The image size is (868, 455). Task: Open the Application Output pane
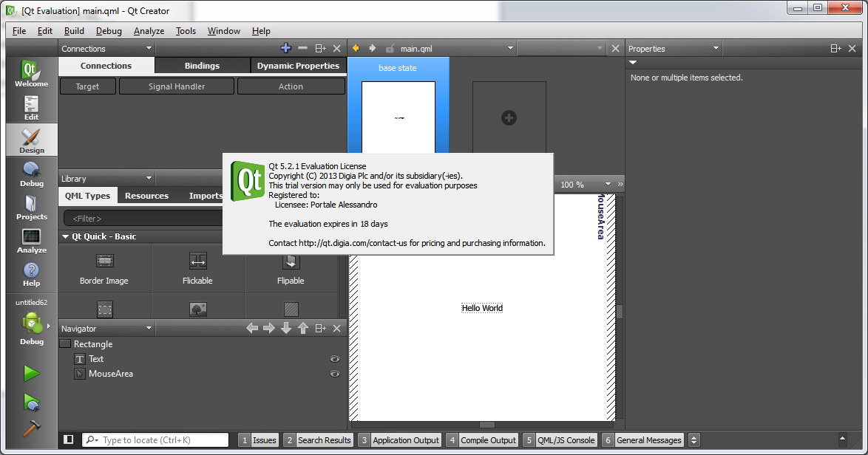pyautogui.click(x=405, y=440)
